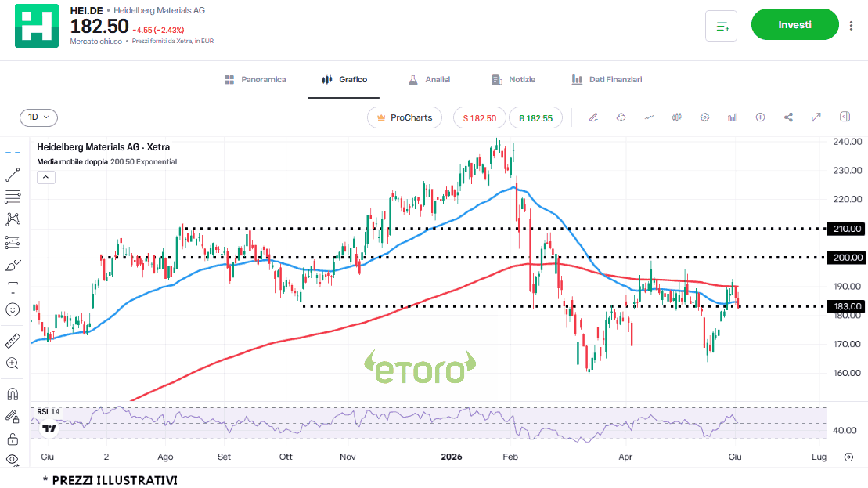Toggle stay in drawing mode pencil-lock
The image size is (868, 488).
click(13, 417)
